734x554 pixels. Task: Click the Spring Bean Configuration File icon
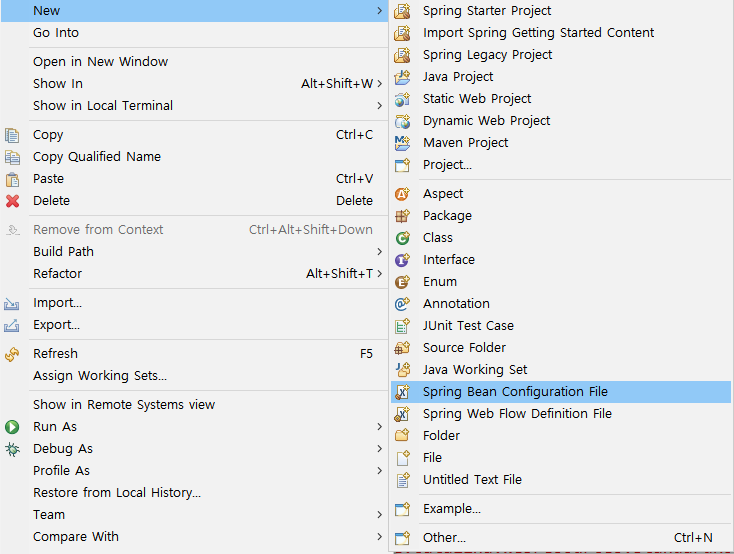pos(402,392)
